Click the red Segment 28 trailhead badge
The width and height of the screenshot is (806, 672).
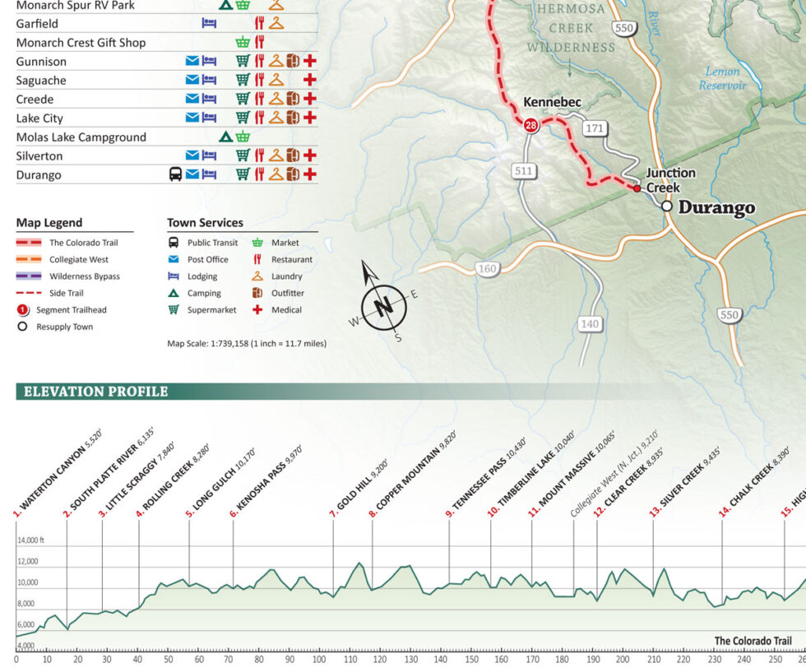click(531, 125)
